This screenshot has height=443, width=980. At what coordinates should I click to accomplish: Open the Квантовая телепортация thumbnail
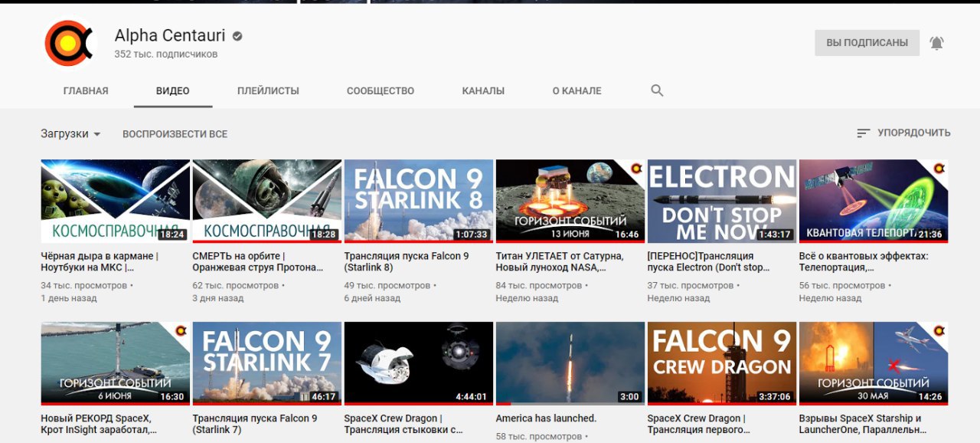point(874,201)
